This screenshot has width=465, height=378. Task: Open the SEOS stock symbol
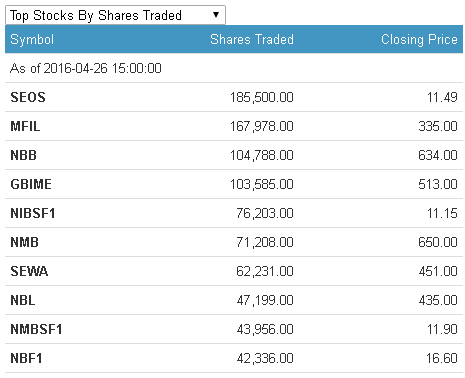(28, 97)
